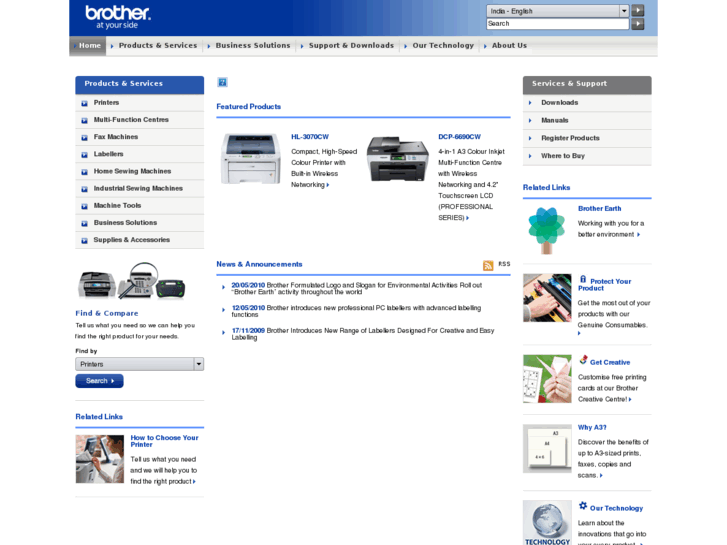The width and height of the screenshot is (727, 545).
Task: Open the Printers link in sidebar
Action: pyautogui.click(x=106, y=103)
